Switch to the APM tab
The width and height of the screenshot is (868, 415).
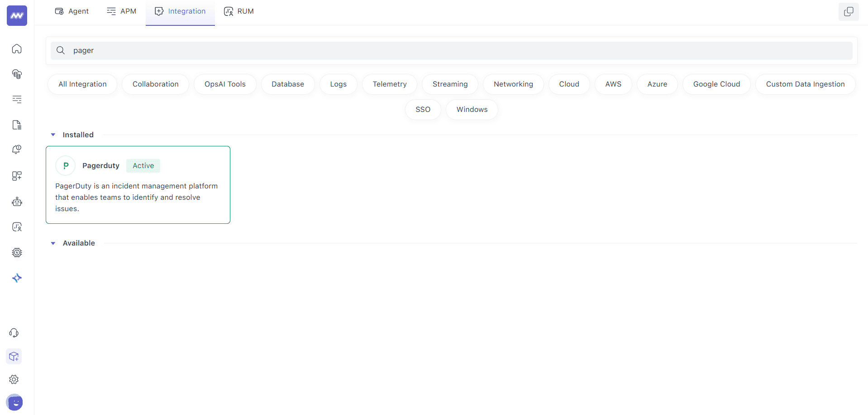tap(121, 11)
